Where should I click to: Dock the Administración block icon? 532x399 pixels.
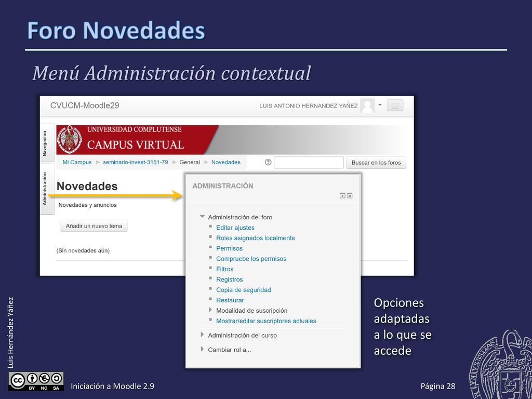(342, 196)
